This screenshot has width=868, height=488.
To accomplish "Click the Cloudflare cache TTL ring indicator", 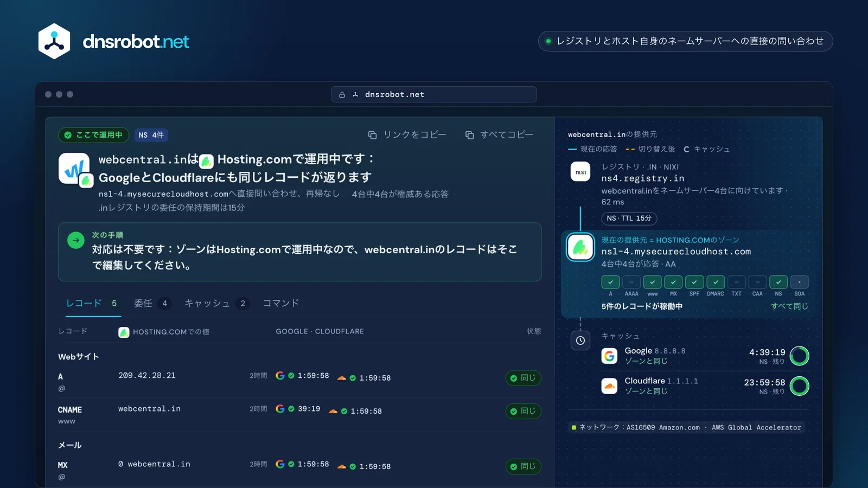I will [x=800, y=386].
